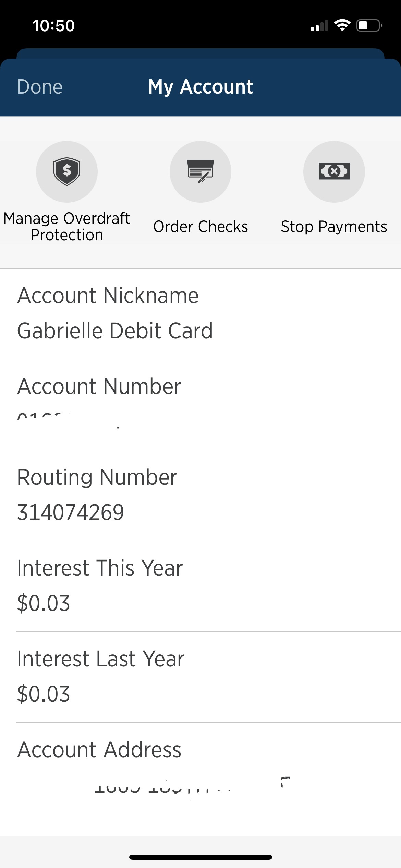
Task: Tap the Routing Number label
Action: 97,477
